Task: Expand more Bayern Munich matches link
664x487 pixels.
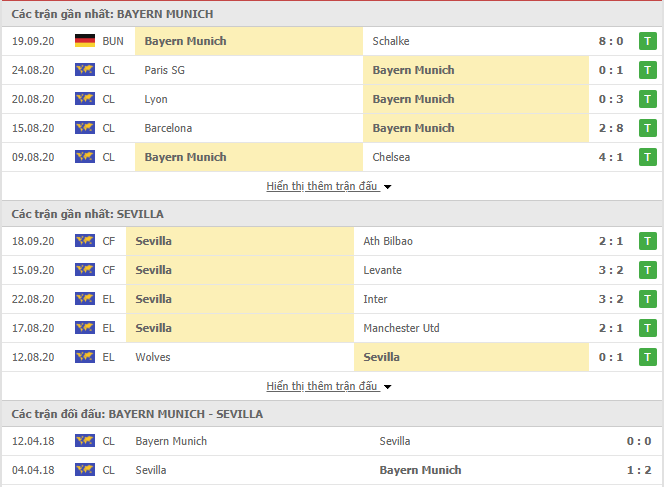Action: 328,186
